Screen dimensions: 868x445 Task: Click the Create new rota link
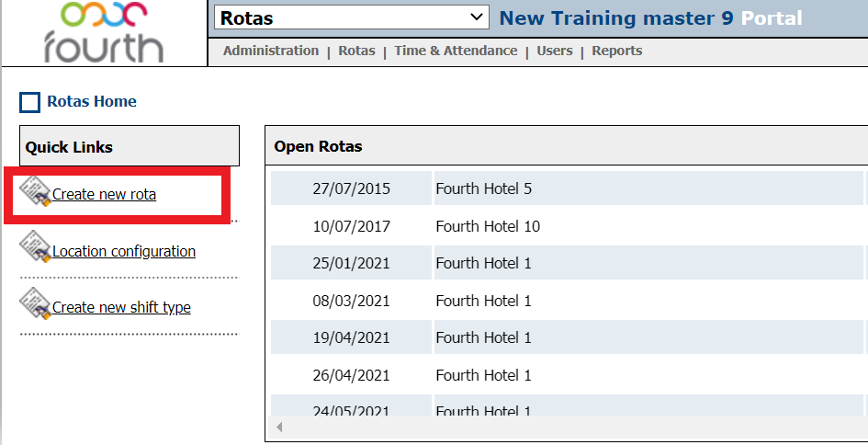point(104,195)
